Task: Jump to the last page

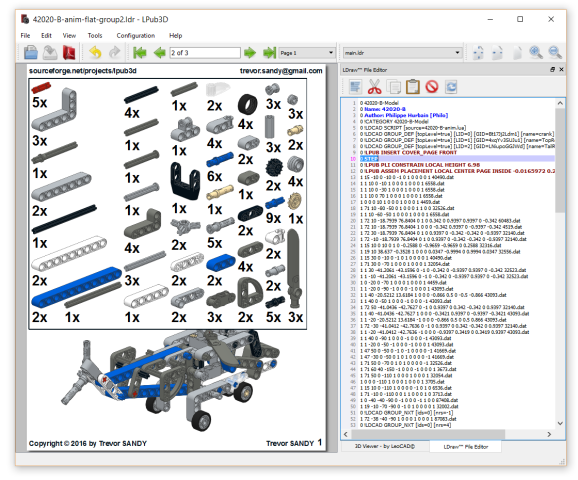Action: [x=269, y=53]
